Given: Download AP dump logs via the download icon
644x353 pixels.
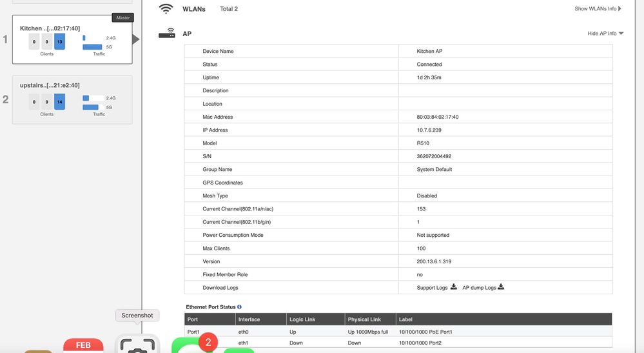Looking at the screenshot, I should (x=501, y=287).
